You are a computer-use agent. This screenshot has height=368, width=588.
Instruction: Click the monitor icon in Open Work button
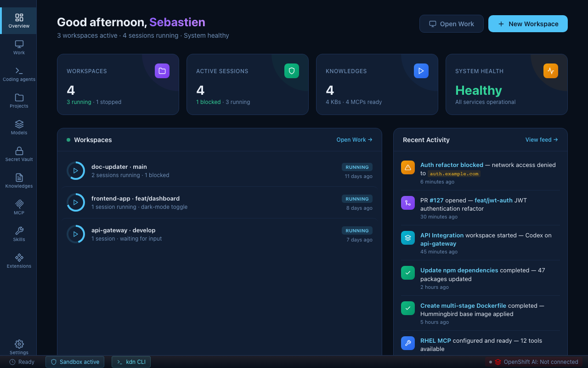(433, 24)
